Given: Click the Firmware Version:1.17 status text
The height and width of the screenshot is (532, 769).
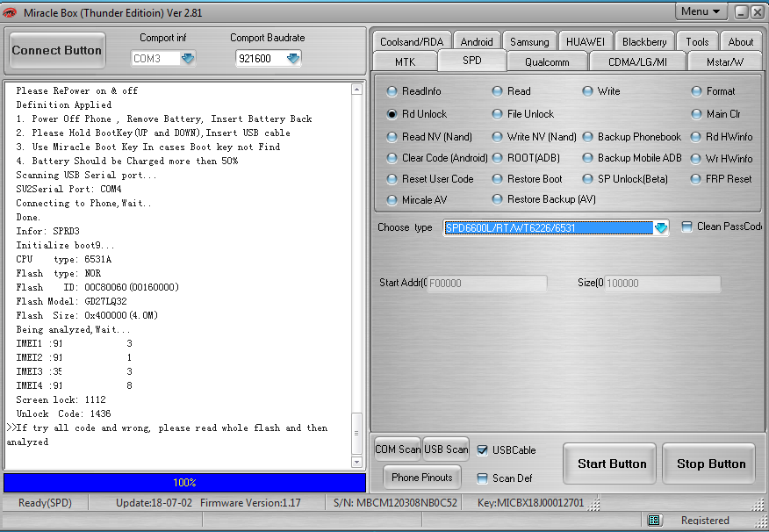Looking at the screenshot, I should coord(250,503).
